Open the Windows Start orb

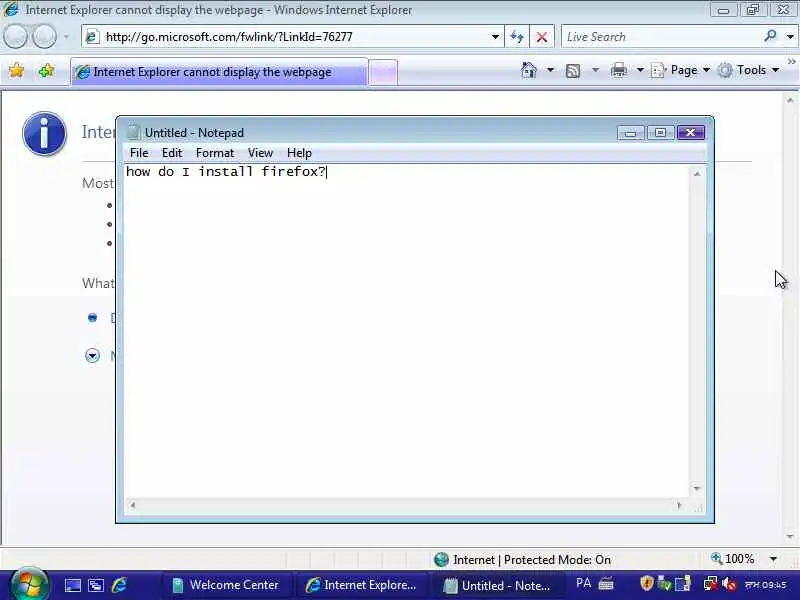(29, 584)
